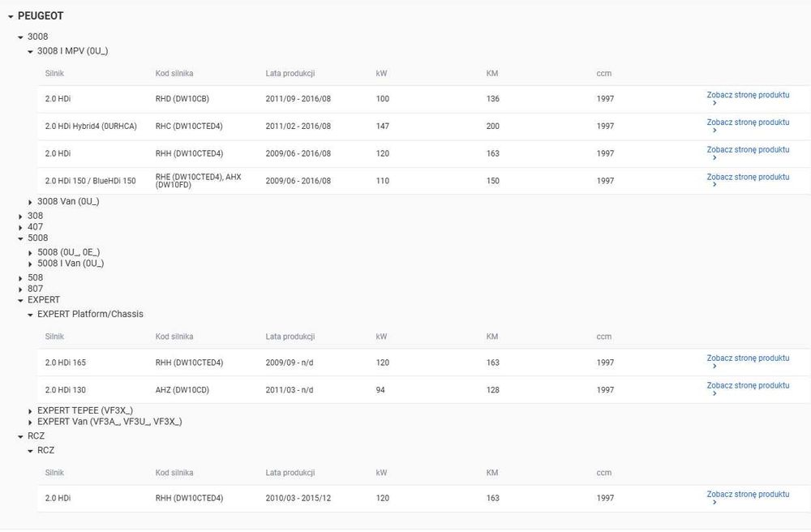Expand EXPERT Van (VF3A_, VF3U_, VF3X_) subsection
Screen dimensions: 811x532
(30, 423)
